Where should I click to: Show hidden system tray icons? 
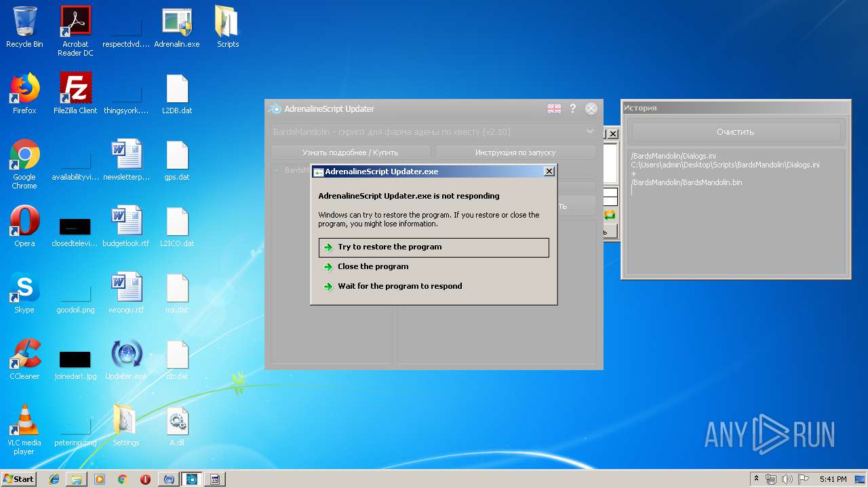tap(756, 479)
